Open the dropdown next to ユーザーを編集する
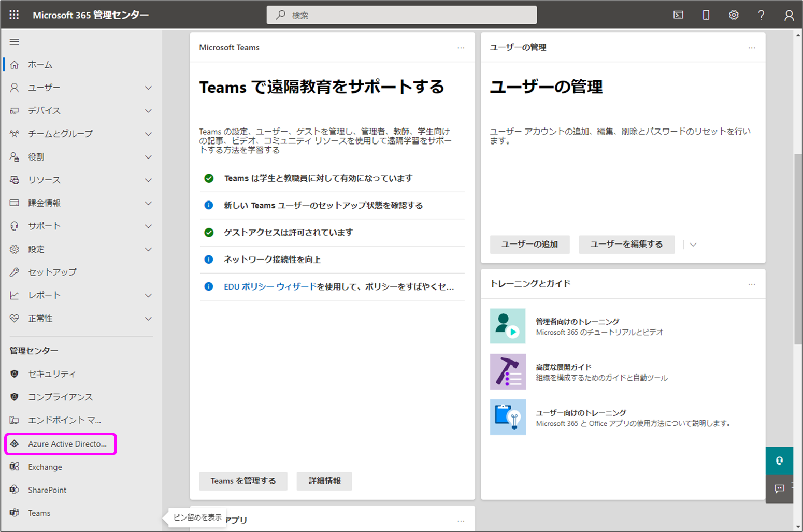Image resolution: width=803 pixels, height=532 pixels. coord(693,244)
